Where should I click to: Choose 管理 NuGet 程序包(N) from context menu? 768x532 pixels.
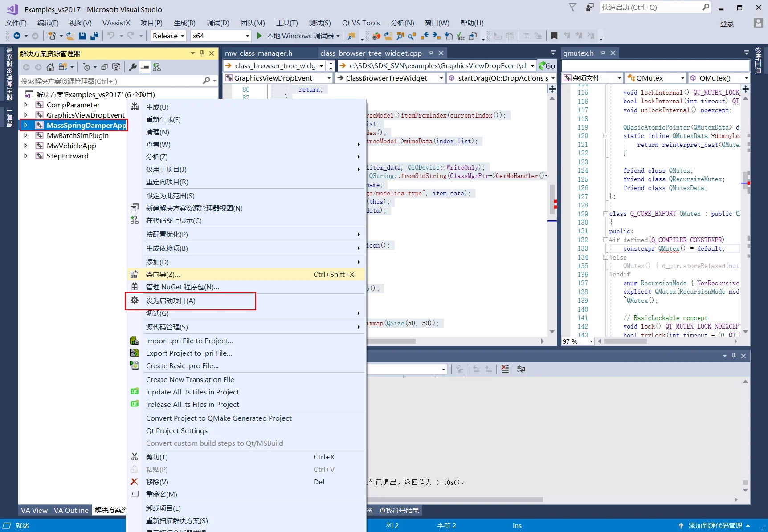tap(183, 287)
